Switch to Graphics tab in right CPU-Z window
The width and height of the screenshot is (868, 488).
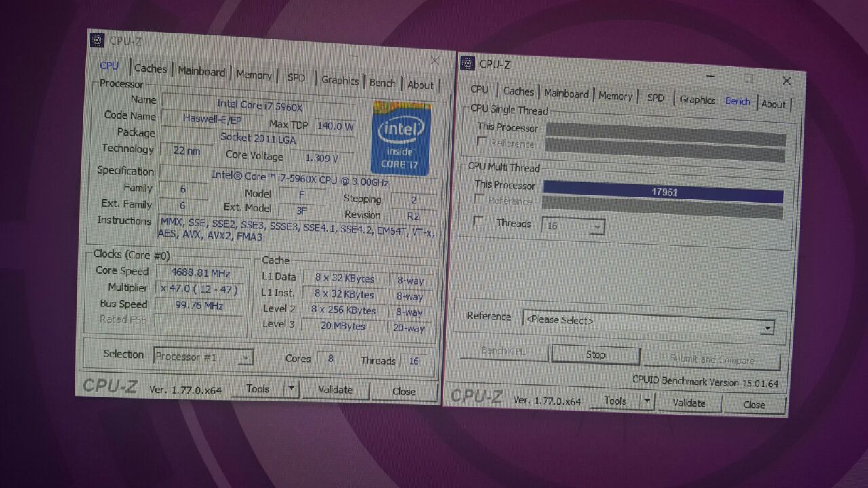tap(698, 100)
